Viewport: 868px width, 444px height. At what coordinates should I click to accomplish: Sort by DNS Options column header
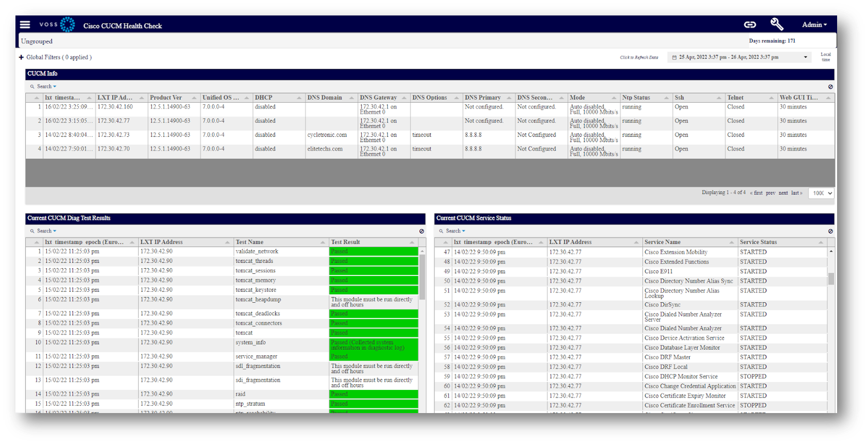(436, 97)
